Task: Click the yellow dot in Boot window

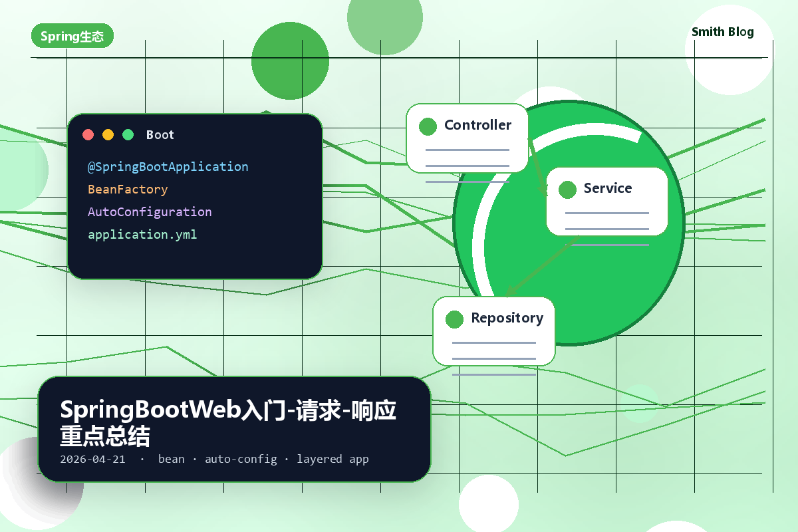Action: tap(108, 135)
